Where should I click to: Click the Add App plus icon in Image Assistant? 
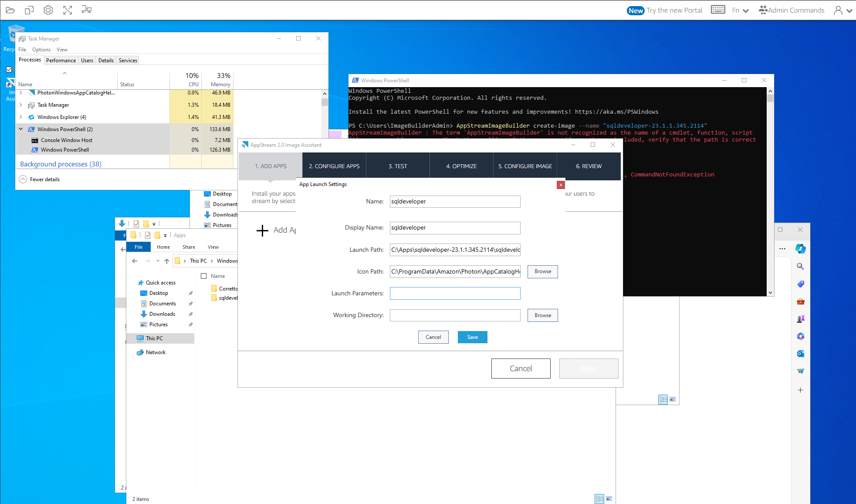click(262, 230)
